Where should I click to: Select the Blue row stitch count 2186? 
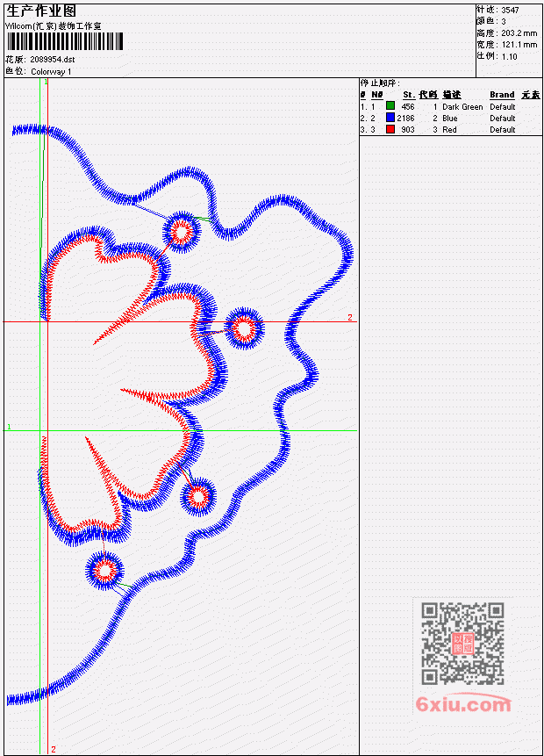pyautogui.click(x=405, y=119)
